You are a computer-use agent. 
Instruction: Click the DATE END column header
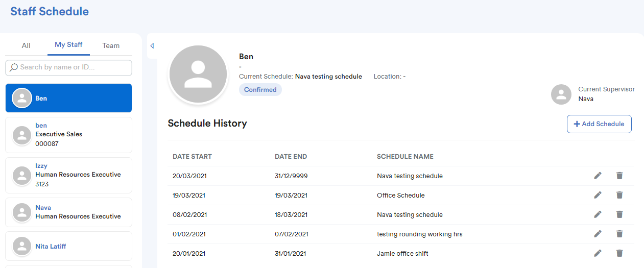point(291,157)
